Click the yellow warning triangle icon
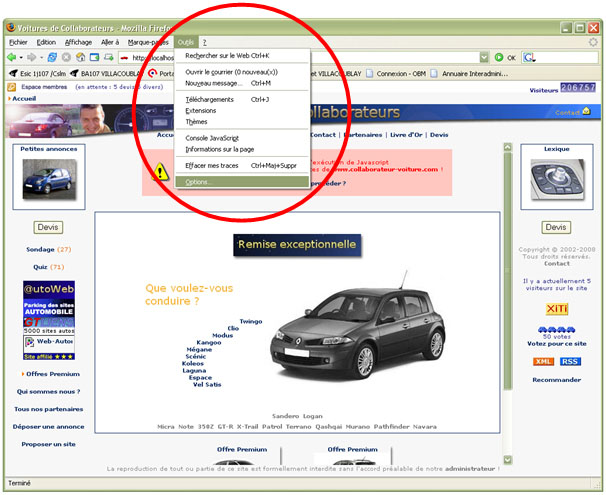The image size is (606, 495). 160,172
